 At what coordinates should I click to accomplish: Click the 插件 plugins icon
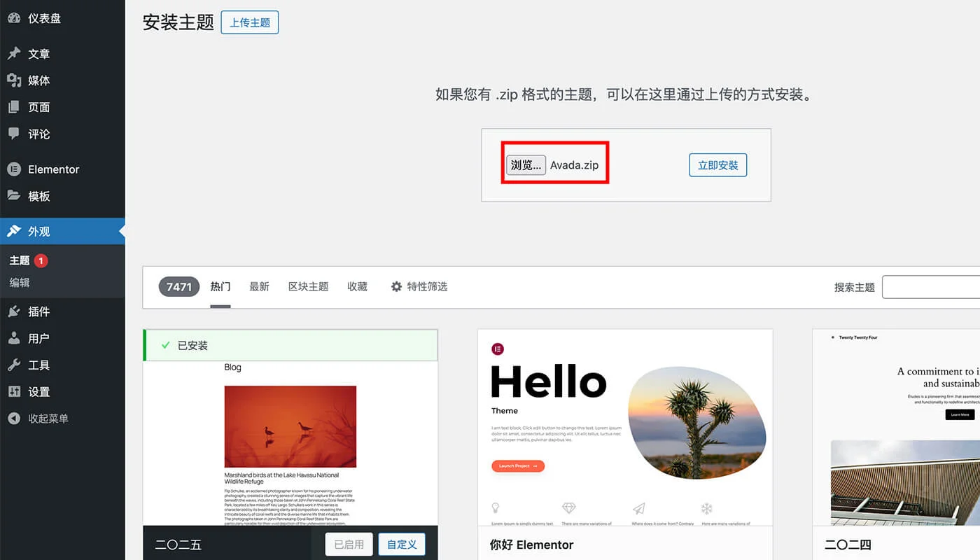(x=15, y=311)
